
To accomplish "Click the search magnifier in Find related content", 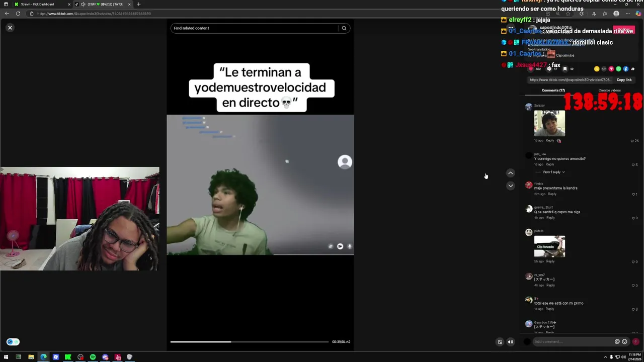I will click(344, 28).
